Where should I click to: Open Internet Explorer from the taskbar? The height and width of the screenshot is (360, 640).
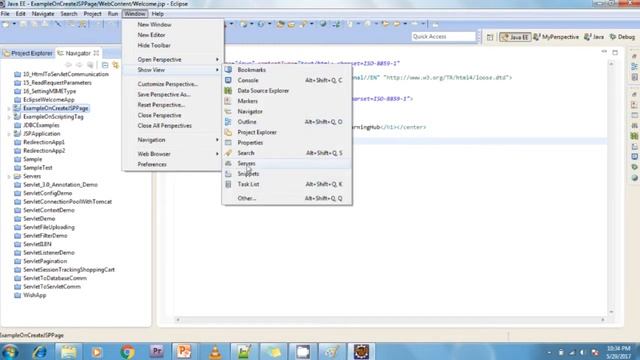coord(40,351)
